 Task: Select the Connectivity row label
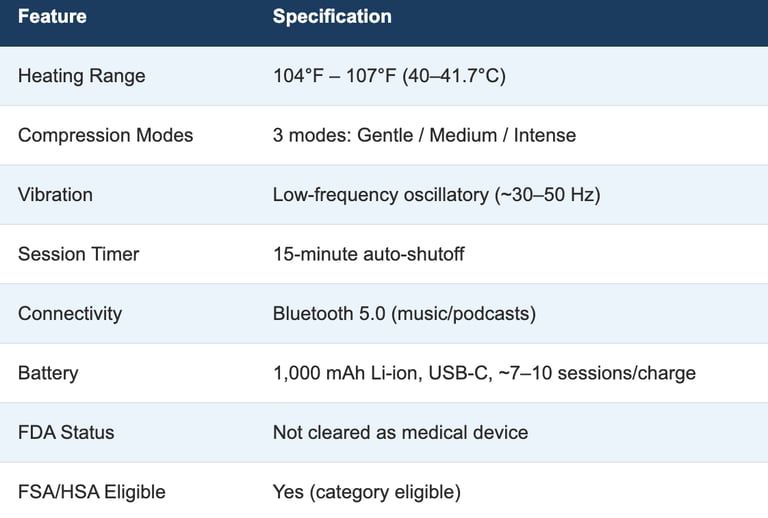point(70,313)
